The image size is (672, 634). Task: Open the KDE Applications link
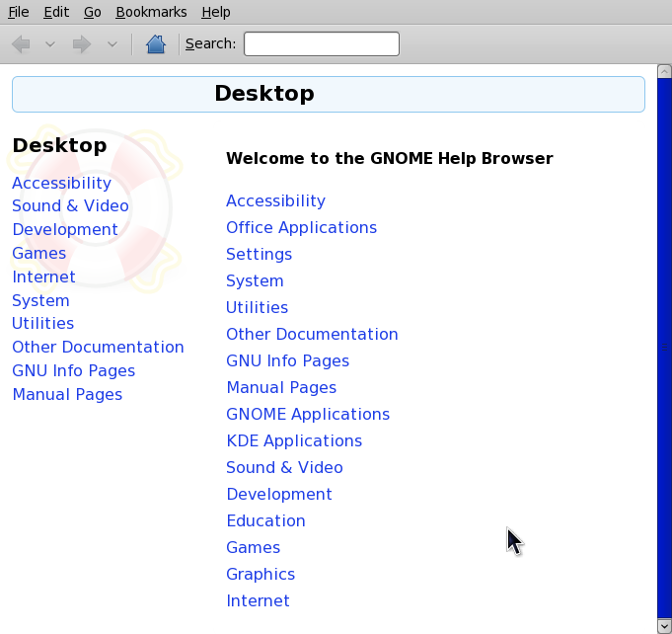294,441
